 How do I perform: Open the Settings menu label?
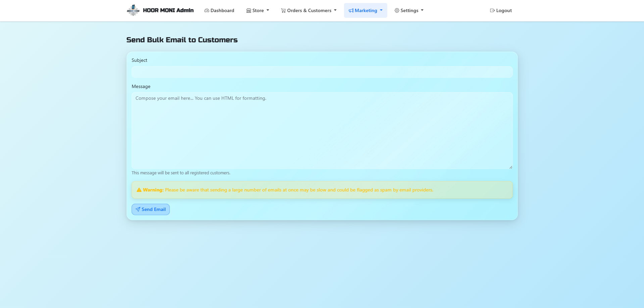tap(409, 10)
